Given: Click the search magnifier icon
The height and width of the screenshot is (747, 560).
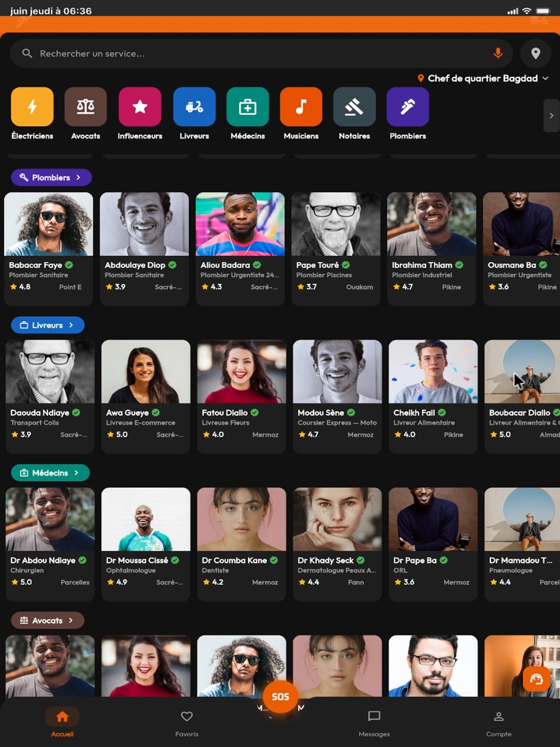Looking at the screenshot, I should (27, 53).
